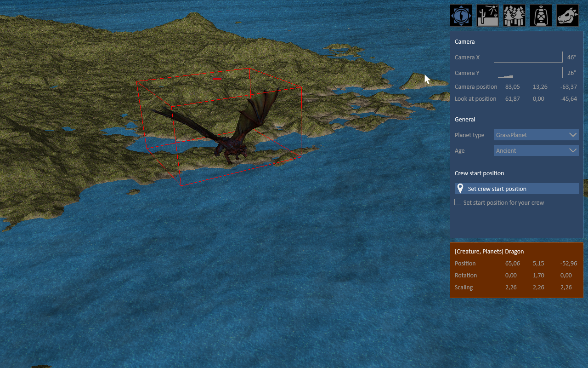
Task: Open the Age dropdown showing Ancient
Action: coord(536,150)
